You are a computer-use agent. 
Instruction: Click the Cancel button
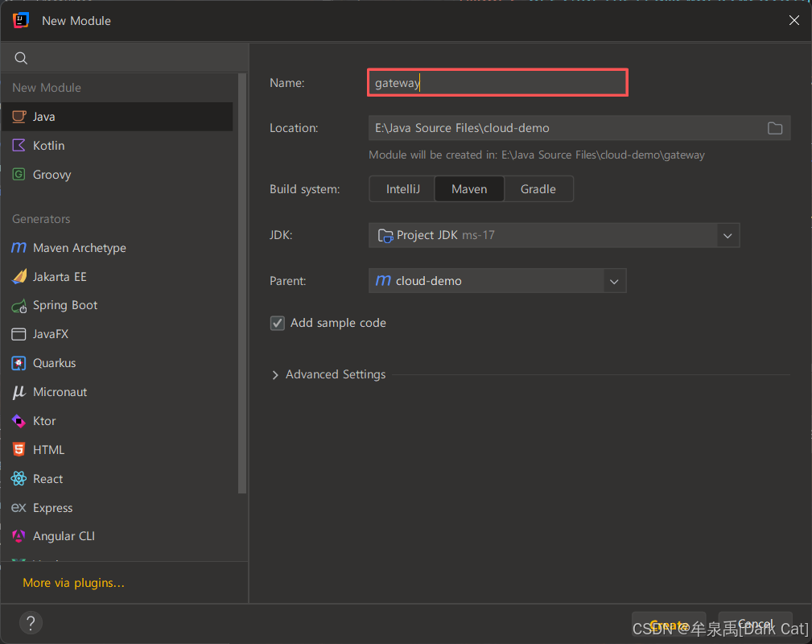pos(755,625)
